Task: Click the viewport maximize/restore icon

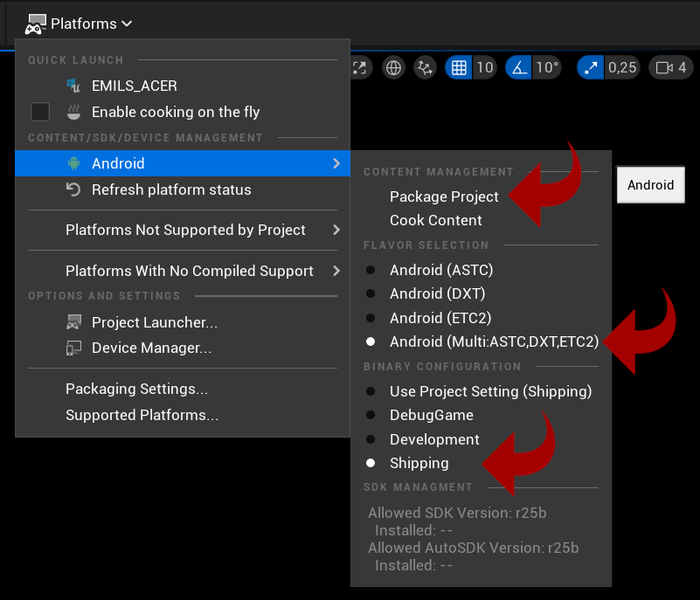Action: click(x=360, y=68)
